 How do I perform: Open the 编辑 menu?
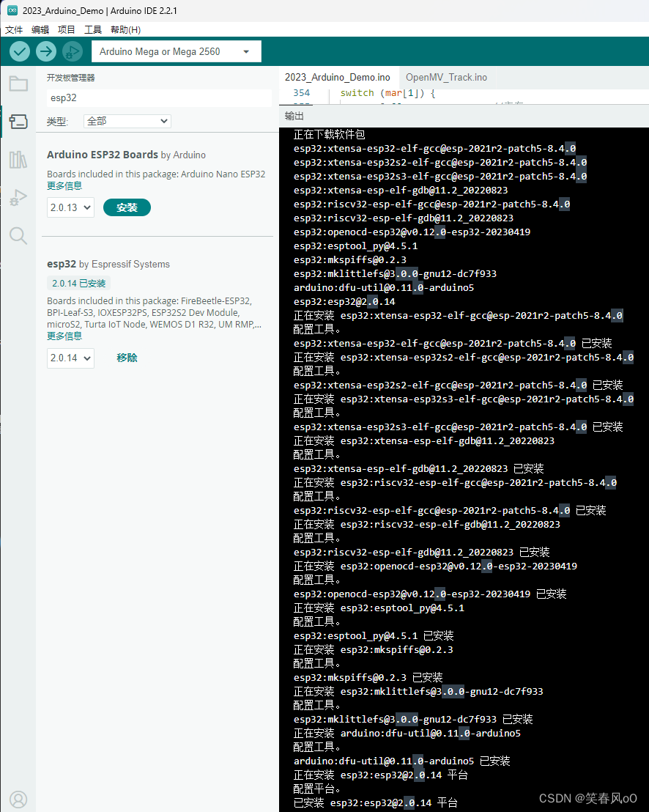click(x=40, y=29)
